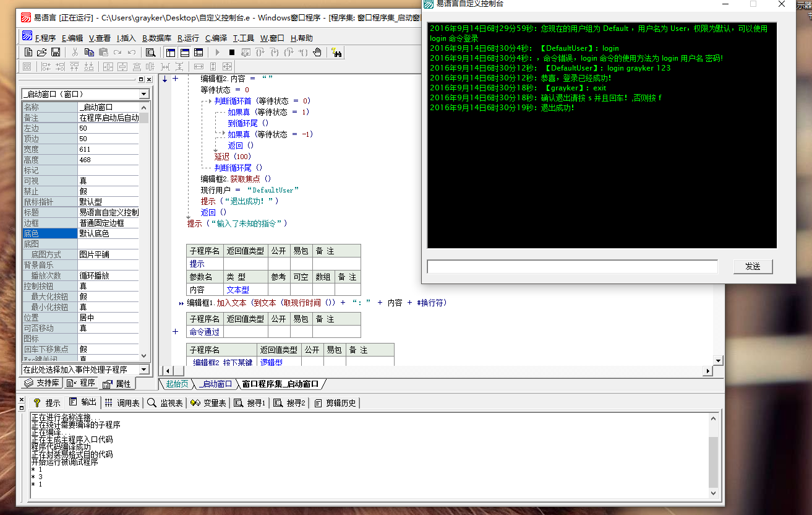Open the B.数据库 menu

click(156, 38)
